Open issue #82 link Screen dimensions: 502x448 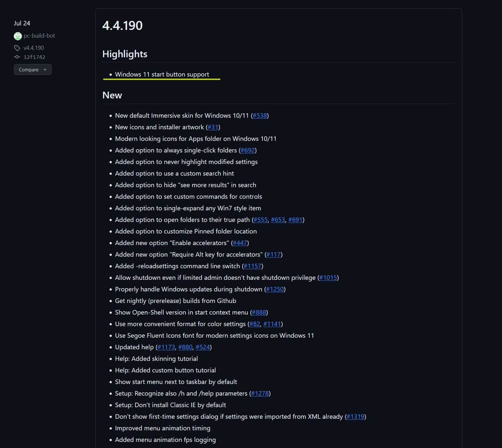(x=255, y=324)
